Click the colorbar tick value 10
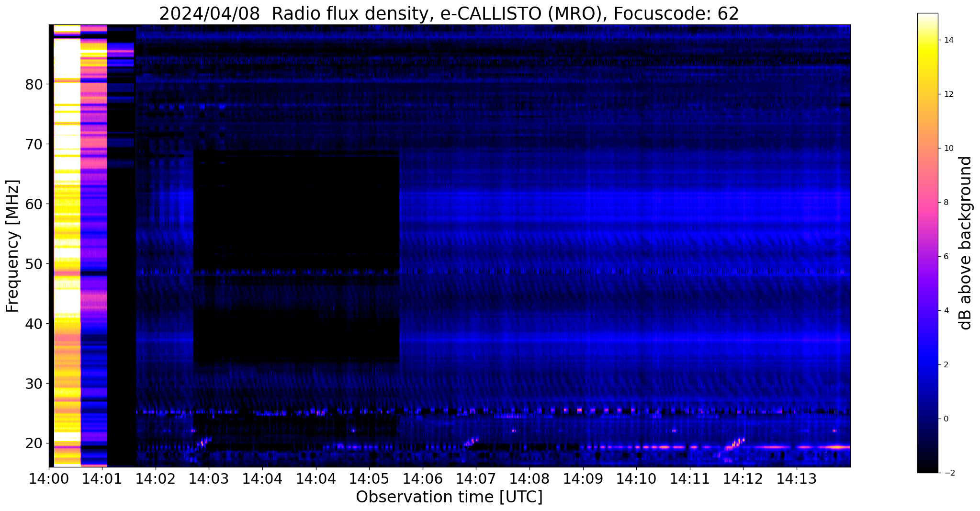Viewport: 980px width, 511px height. coord(948,148)
